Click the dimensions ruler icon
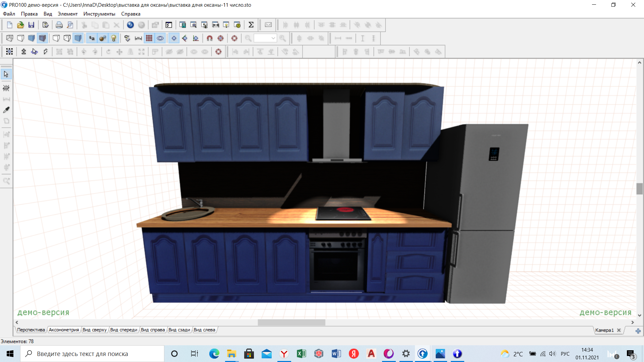The width and height of the screenshot is (644, 362). pos(138,38)
